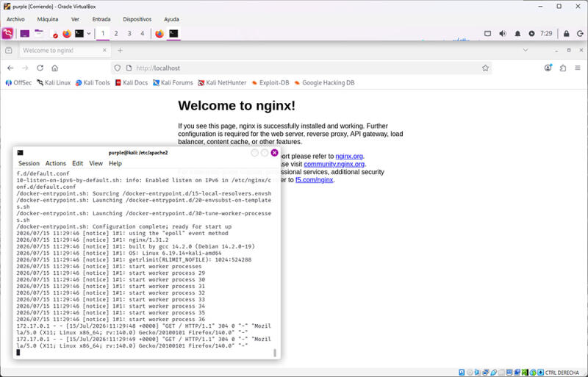Open the Kali Tools bookmark
This screenshot has width=588, height=377.
pos(93,83)
